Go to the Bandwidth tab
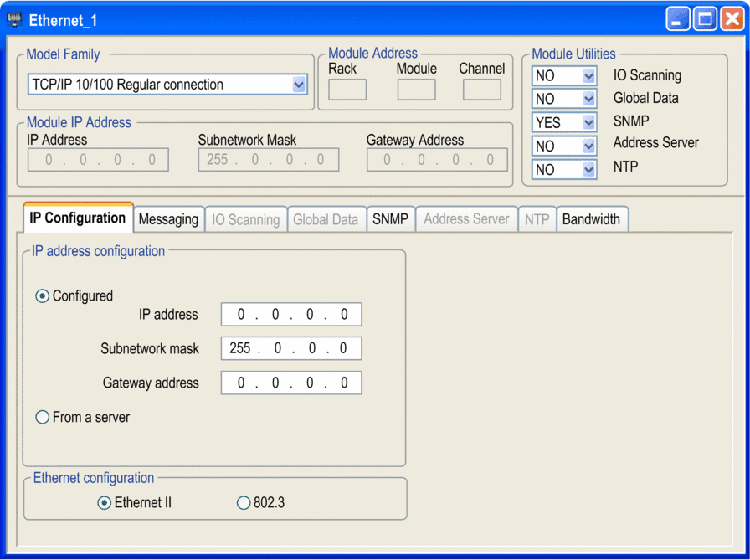 pyautogui.click(x=591, y=219)
